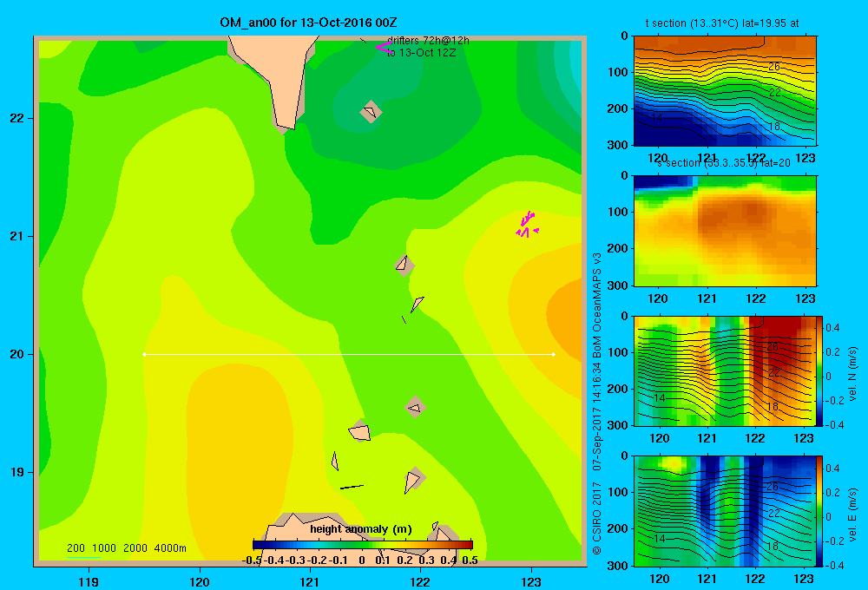Select the magenta drifter cluster east of the islands
This screenshot has width=868, height=590.
coord(527,225)
